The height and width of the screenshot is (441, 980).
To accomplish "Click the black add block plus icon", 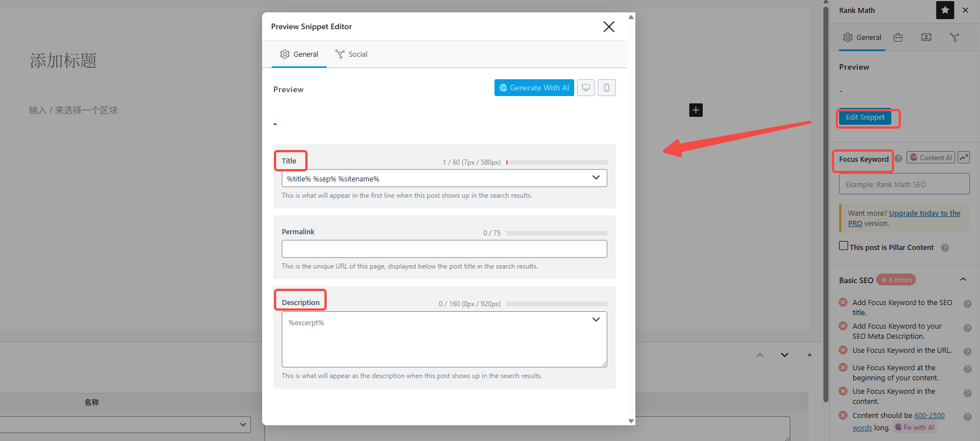I will [696, 110].
